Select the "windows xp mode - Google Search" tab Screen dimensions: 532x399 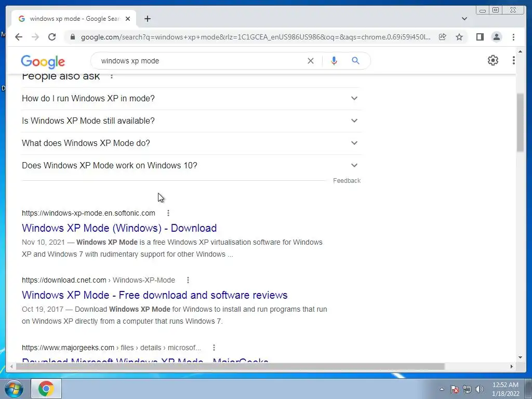click(74, 19)
